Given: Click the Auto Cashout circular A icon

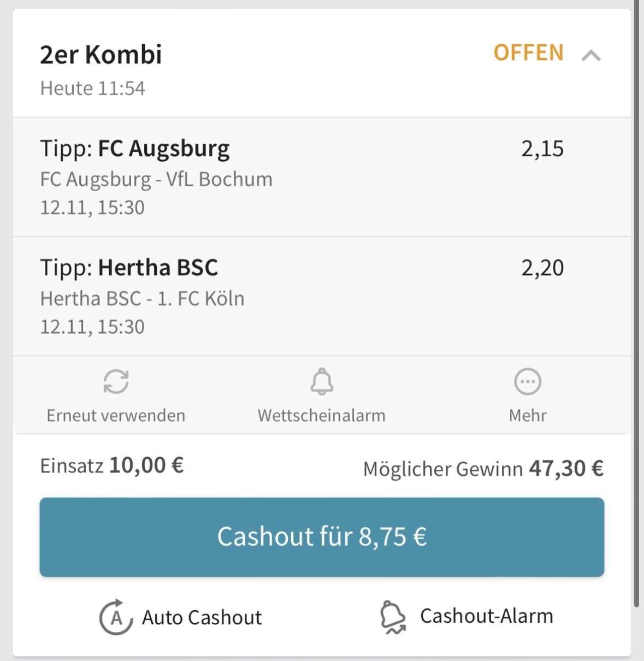Looking at the screenshot, I should coord(116,617).
